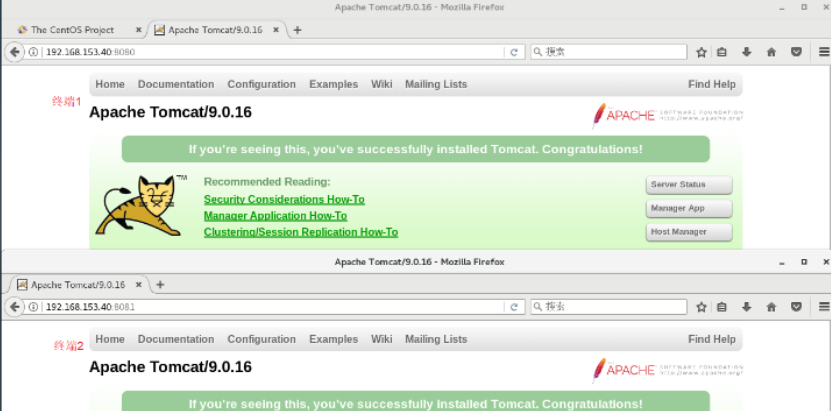Click the Tomcat cat logo image
Image resolution: width=831 pixels, height=411 pixels.
pyautogui.click(x=140, y=206)
